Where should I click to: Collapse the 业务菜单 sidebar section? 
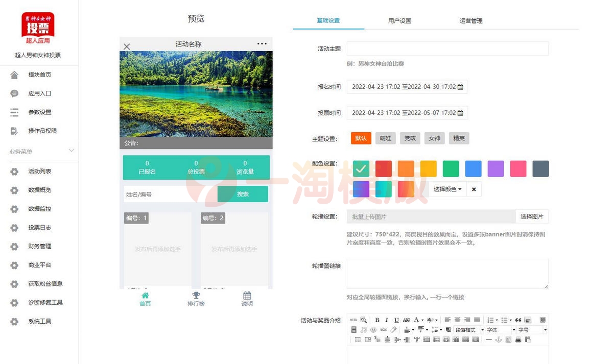(72, 151)
